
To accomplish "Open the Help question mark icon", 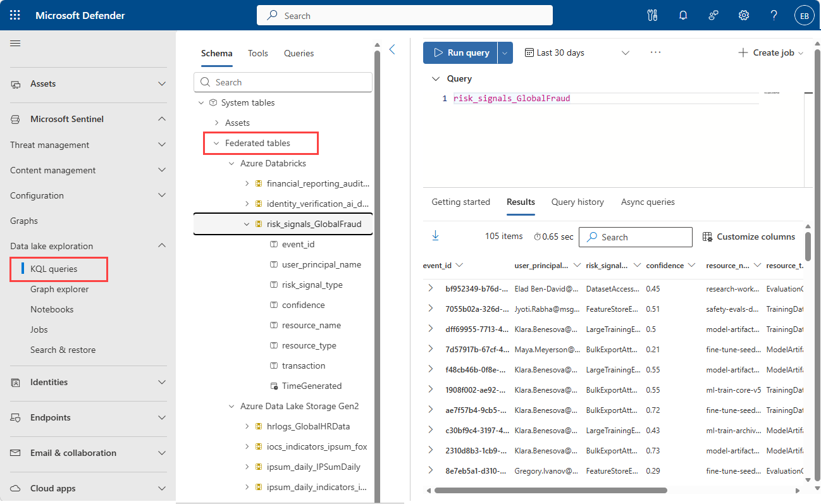I will click(x=774, y=15).
